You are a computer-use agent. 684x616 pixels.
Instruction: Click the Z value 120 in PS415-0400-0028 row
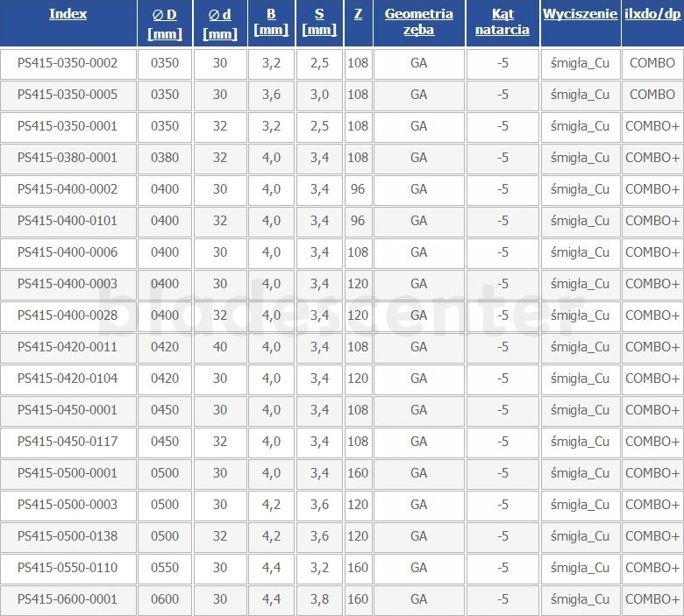pyautogui.click(x=358, y=315)
